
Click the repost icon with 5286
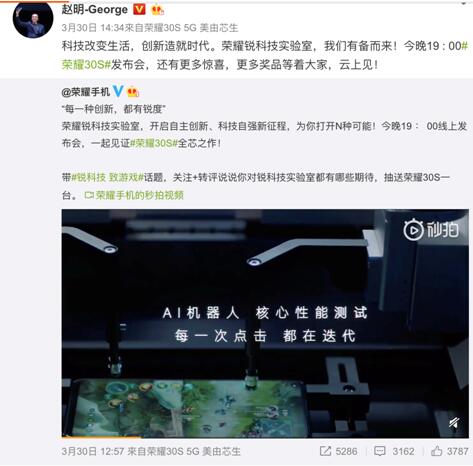(338, 451)
